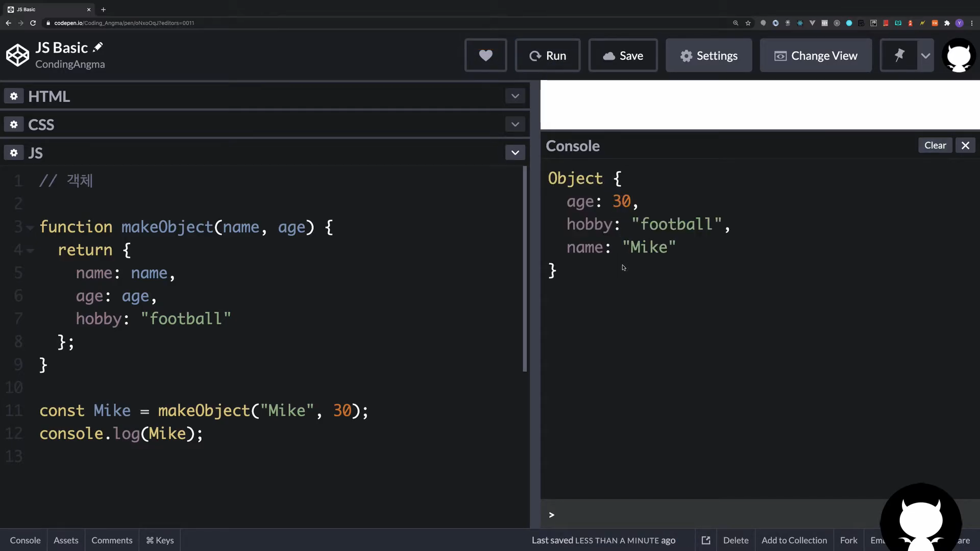
Task: Open the orange extension icon
Action: tap(935, 23)
